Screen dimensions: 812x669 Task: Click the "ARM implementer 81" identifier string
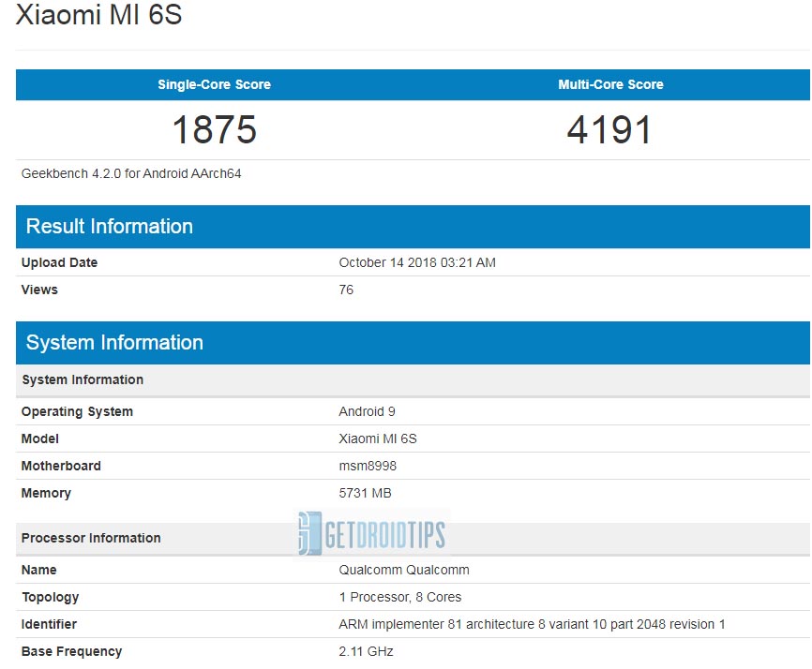pyautogui.click(x=532, y=624)
